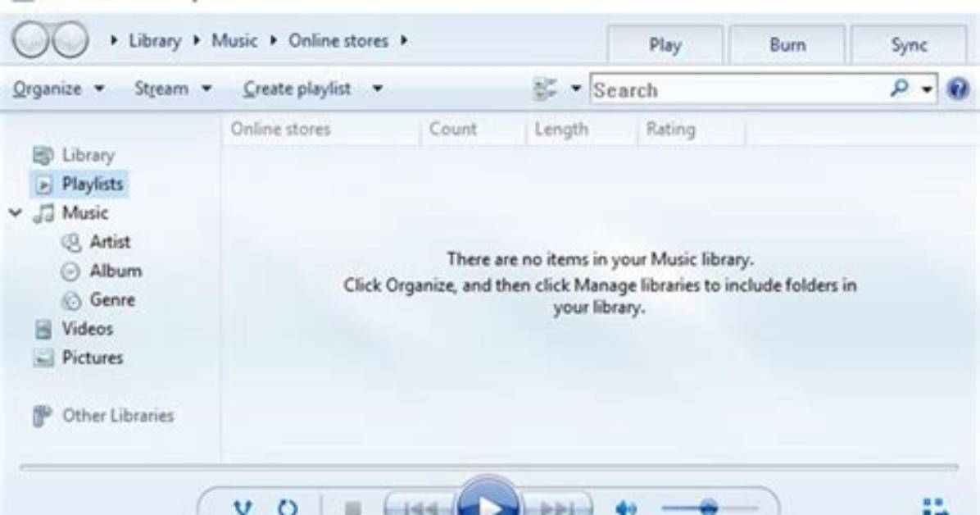Switch to the Burn tab
The width and height of the screenshot is (980, 515).
[787, 45]
